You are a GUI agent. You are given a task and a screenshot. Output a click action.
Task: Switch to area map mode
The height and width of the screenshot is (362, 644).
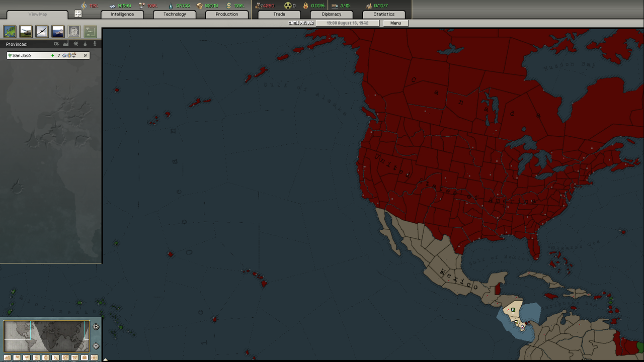[75, 357]
